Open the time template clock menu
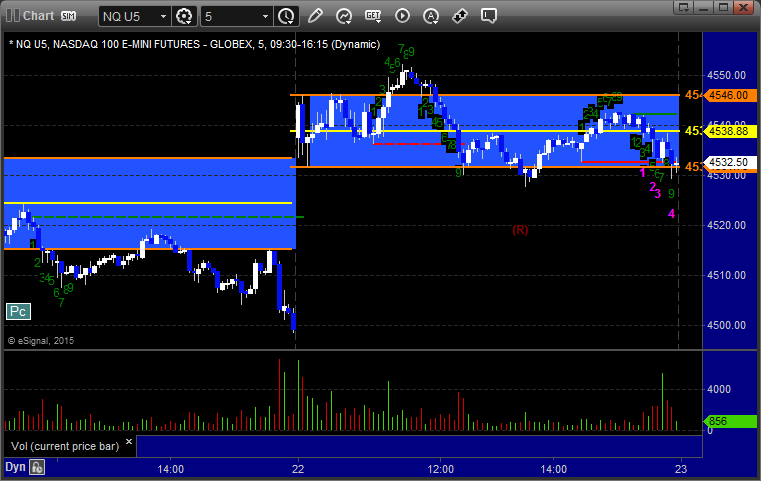The image size is (761, 481). [286, 17]
